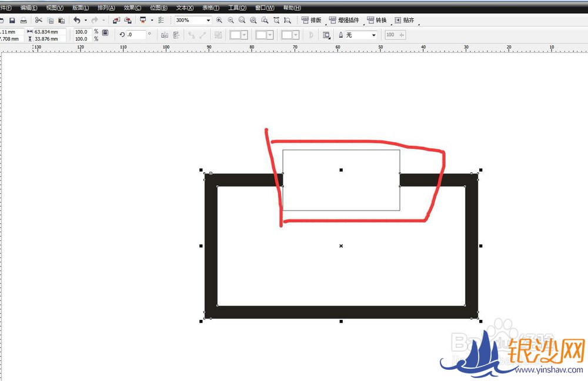Click the Import icon on the toolbar

tap(116, 19)
